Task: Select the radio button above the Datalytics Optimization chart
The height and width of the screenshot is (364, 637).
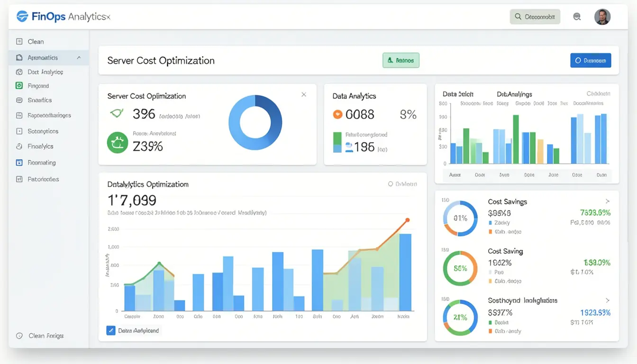Action: click(391, 184)
